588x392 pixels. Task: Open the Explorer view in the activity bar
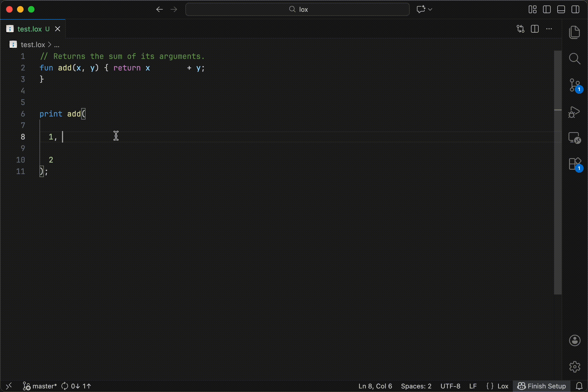(x=575, y=32)
